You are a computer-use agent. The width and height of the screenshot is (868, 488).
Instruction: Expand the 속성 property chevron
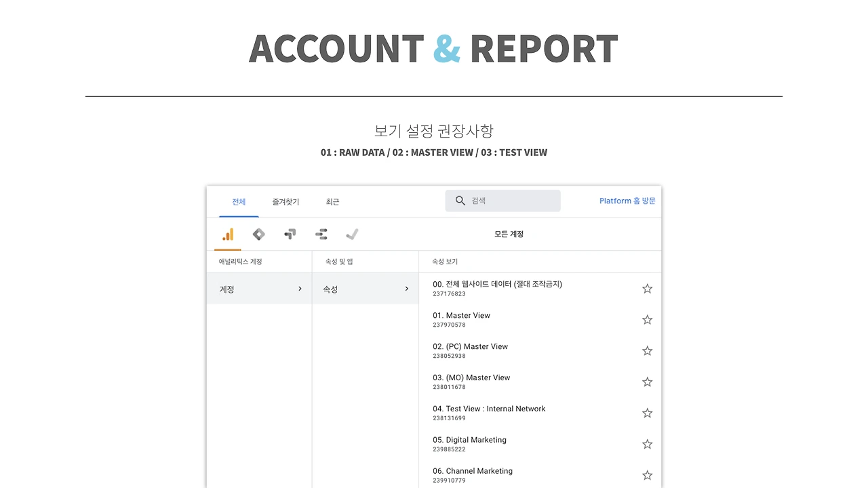pos(406,288)
